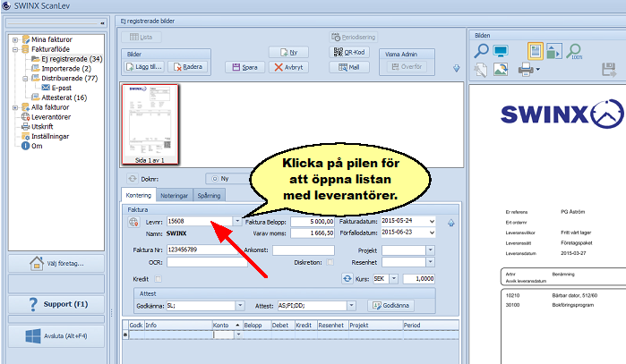This screenshot has width=626, height=364.
Task: Expand the Mina fakturor tree node
Action: 15,40
